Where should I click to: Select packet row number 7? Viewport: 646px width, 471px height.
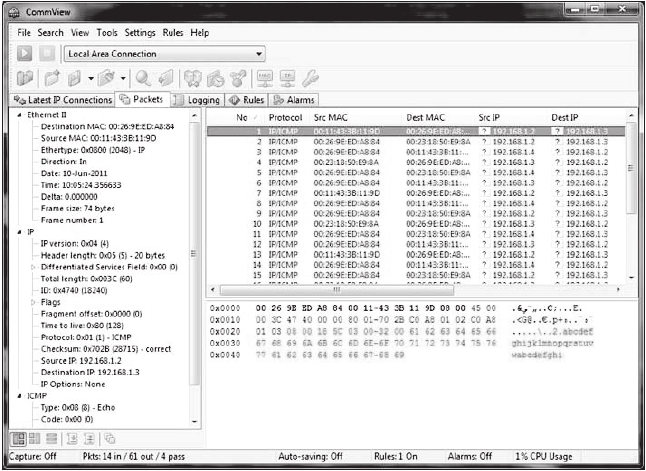(x=416, y=193)
